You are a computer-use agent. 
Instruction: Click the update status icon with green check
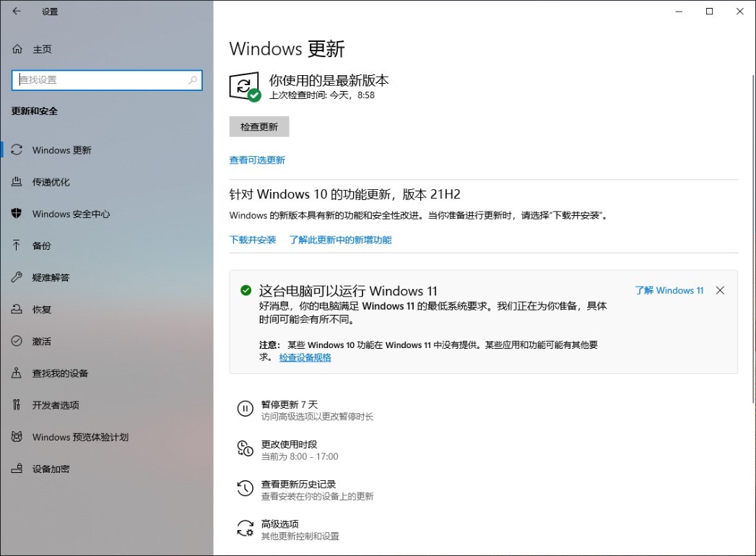(245, 87)
